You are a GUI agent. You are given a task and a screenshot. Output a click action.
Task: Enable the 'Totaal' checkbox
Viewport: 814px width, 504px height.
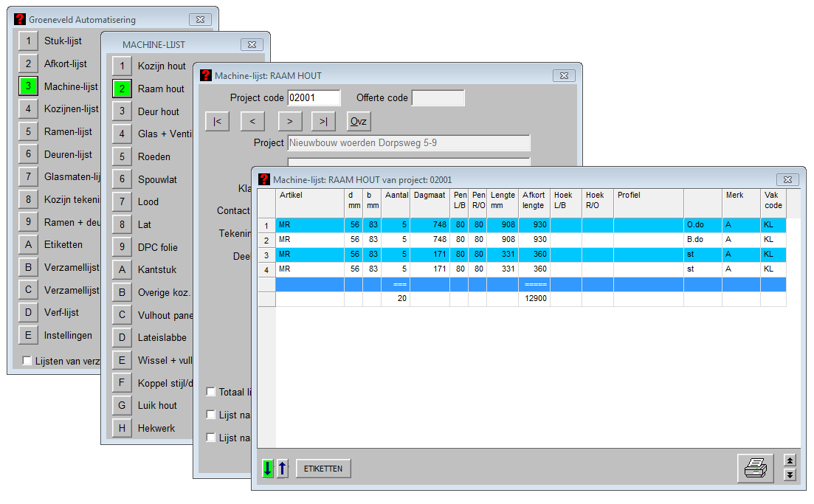tap(211, 392)
